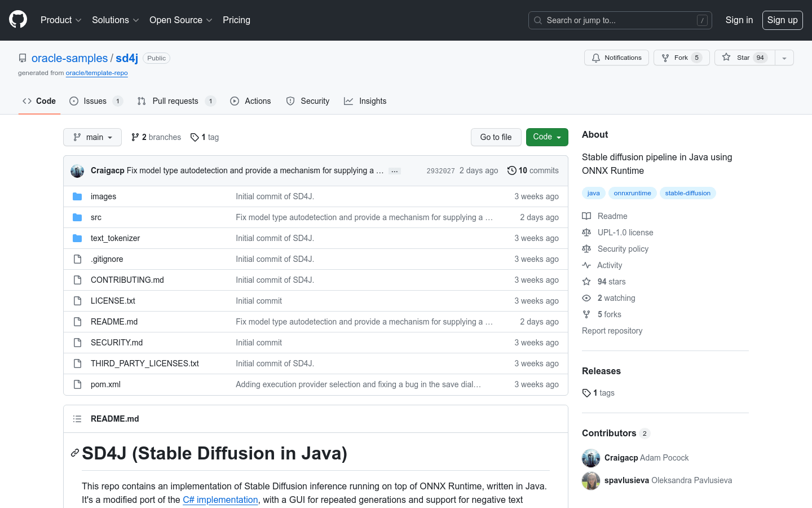
Task: Expand the Product menu
Action: pyautogui.click(x=61, y=20)
